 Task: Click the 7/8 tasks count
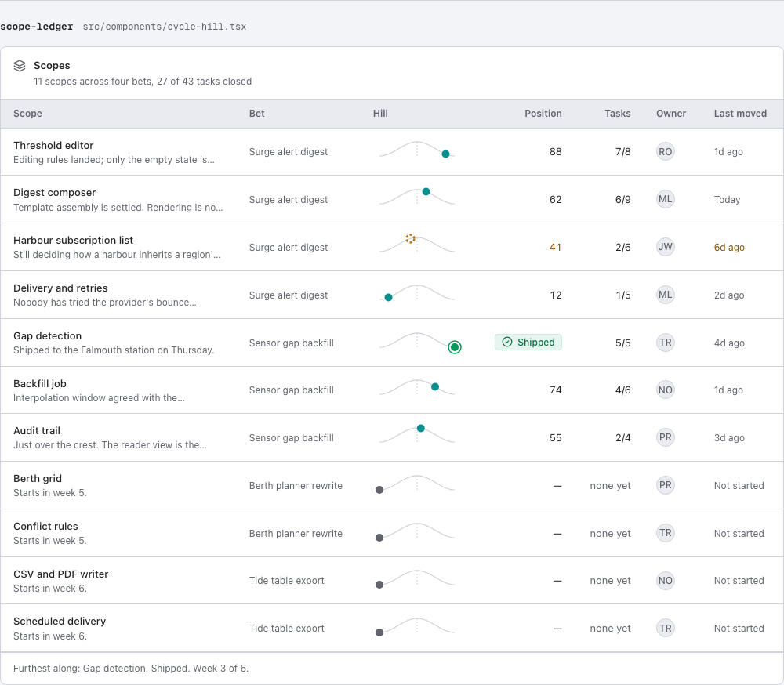click(x=623, y=151)
